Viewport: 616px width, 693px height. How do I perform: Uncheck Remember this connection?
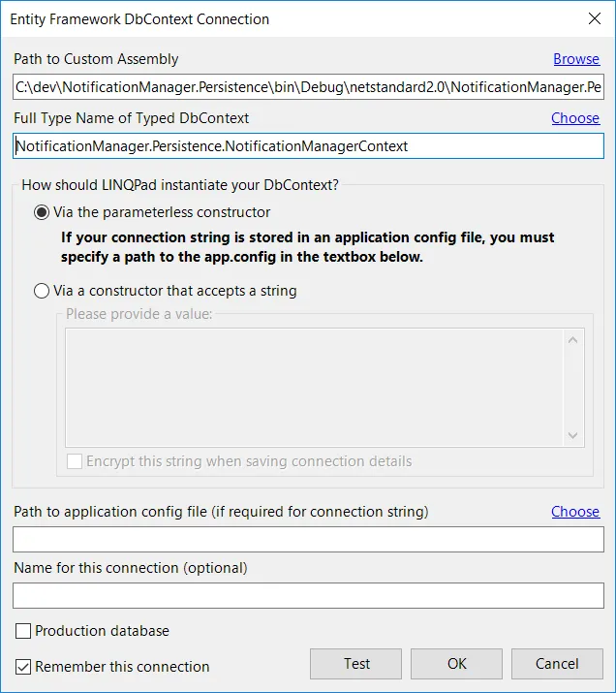click(x=23, y=667)
